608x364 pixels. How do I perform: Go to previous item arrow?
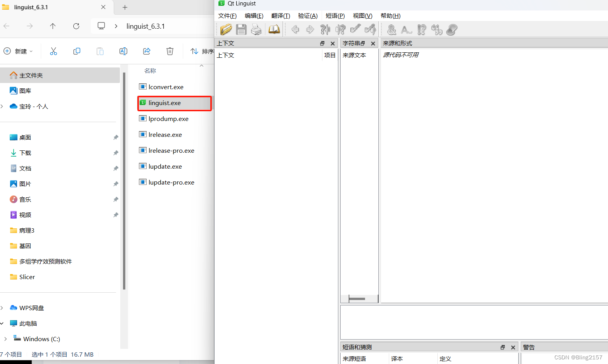(x=295, y=29)
